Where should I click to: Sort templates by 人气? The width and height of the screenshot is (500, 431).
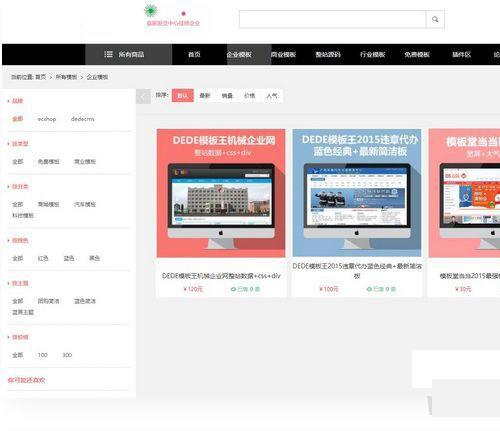272,96
